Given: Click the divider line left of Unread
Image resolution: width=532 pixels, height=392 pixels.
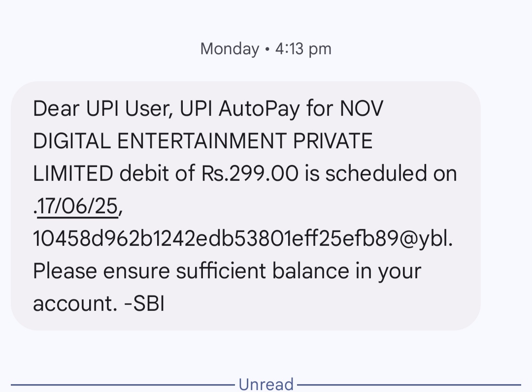Looking at the screenshot, I should (x=123, y=385).
